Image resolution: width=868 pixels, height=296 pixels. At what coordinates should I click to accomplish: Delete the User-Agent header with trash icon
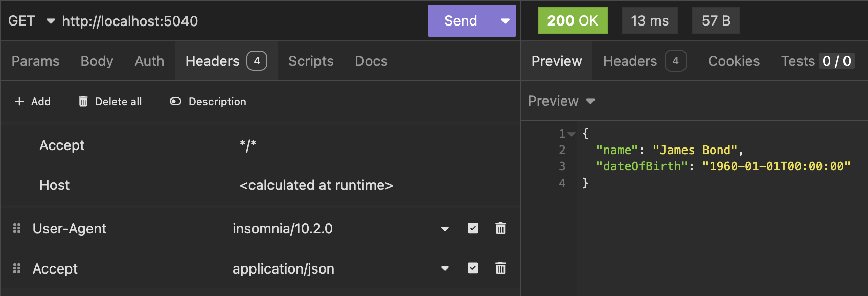500,228
